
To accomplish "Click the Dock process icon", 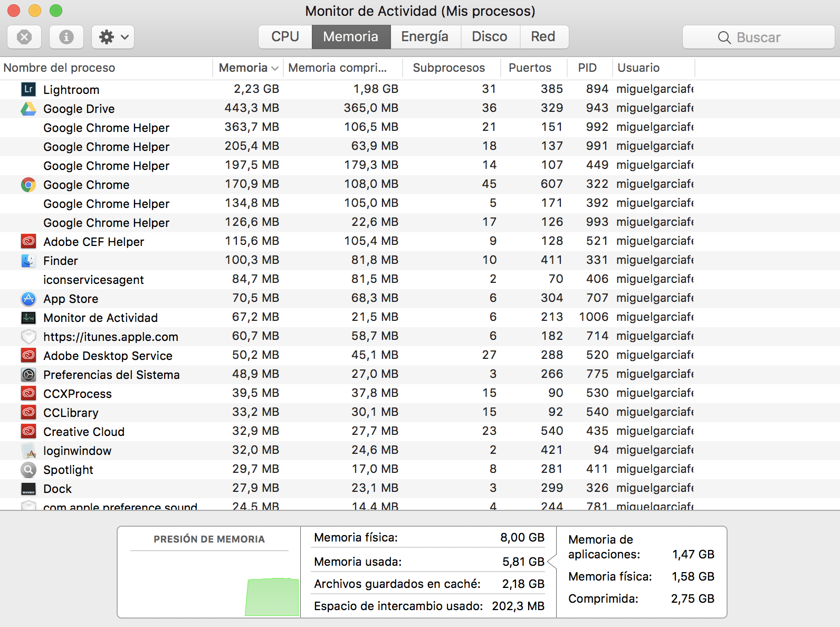I will [x=28, y=489].
